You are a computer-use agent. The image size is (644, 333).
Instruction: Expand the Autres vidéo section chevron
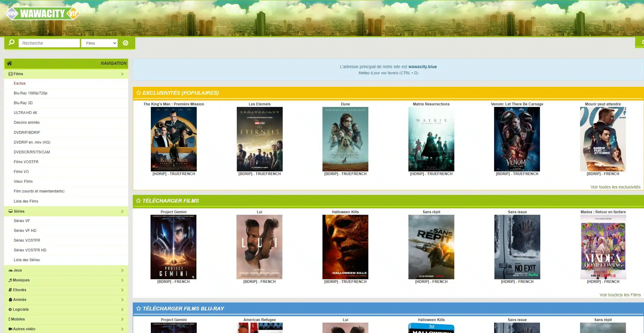pos(122,329)
